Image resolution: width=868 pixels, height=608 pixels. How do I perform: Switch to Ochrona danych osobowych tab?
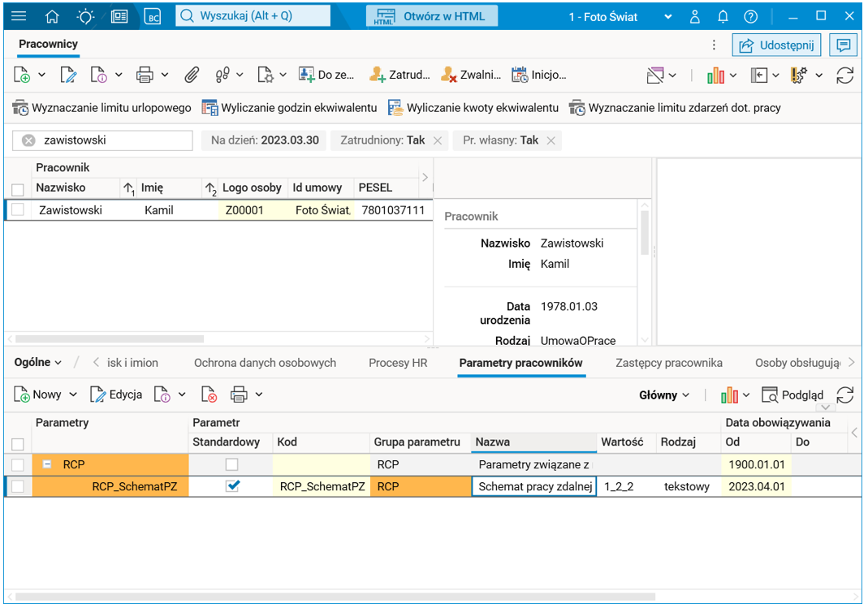click(x=265, y=363)
